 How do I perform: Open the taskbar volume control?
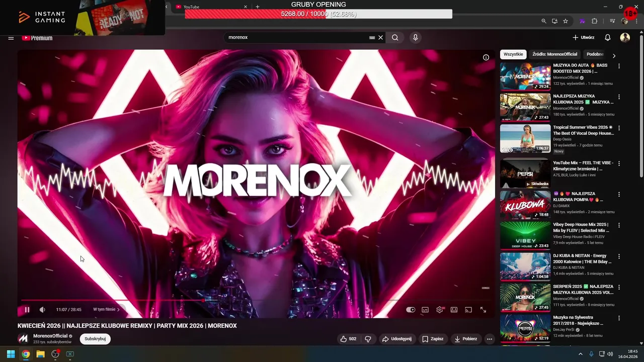click(x=610, y=354)
